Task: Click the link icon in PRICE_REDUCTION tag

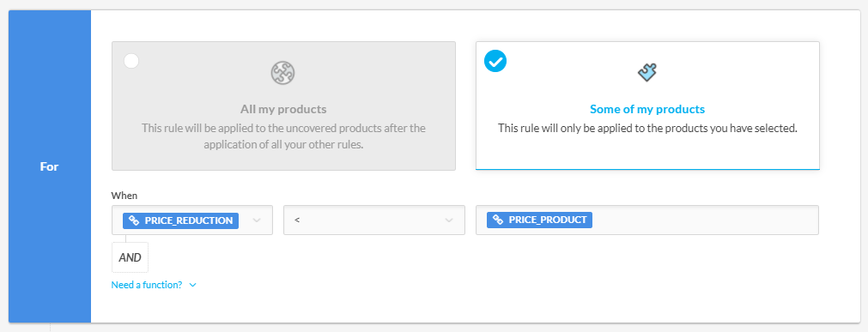Action: (x=133, y=220)
